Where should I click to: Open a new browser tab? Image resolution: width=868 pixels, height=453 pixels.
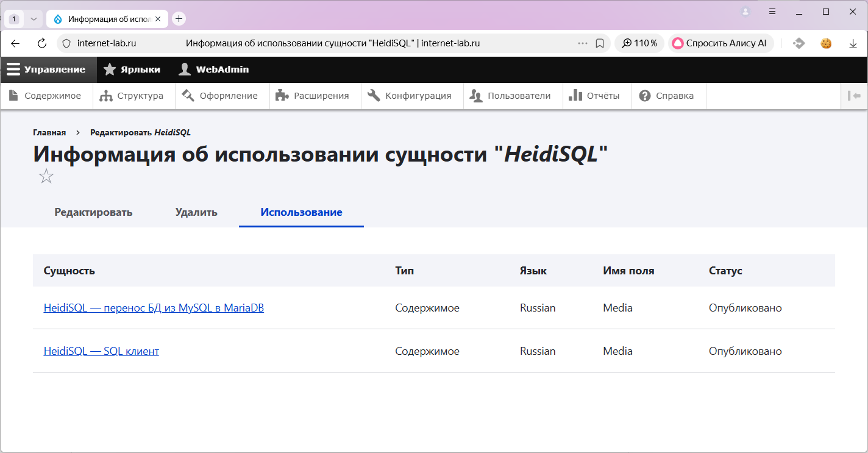tap(179, 19)
